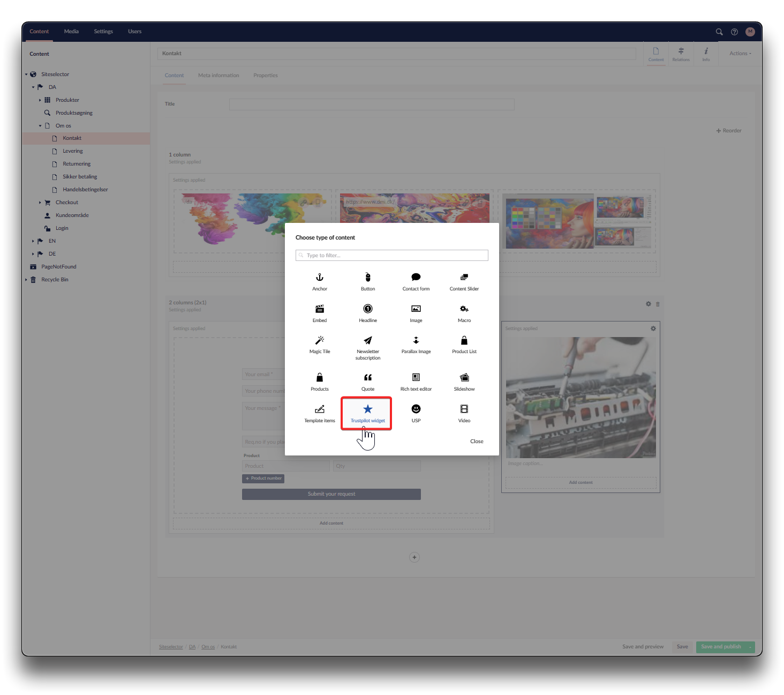Screen dimensions: 784x695
Task: Expand the EN language node
Action: tap(33, 241)
